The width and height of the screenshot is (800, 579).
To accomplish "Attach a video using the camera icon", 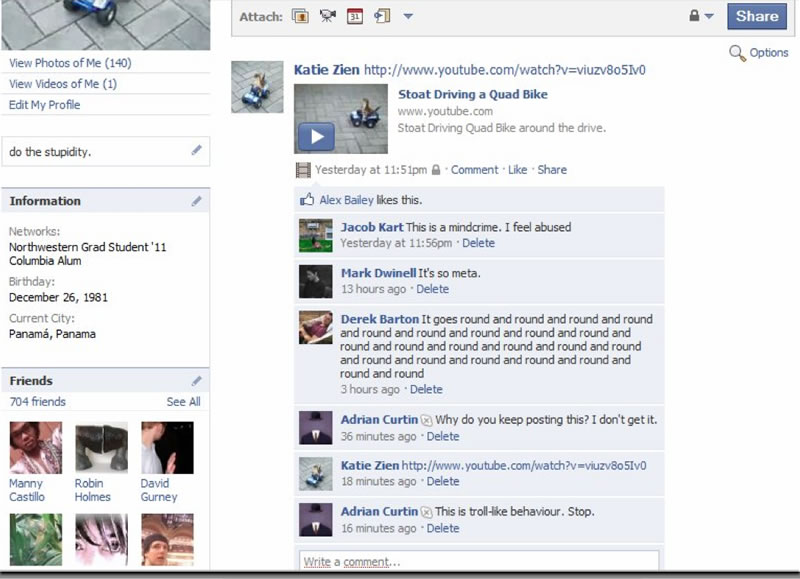I will [328, 16].
